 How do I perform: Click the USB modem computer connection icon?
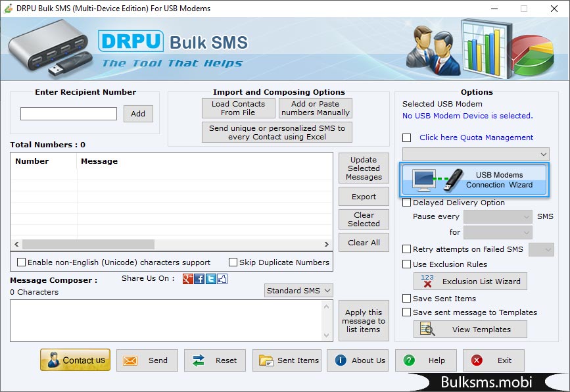click(x=438, y=180)
